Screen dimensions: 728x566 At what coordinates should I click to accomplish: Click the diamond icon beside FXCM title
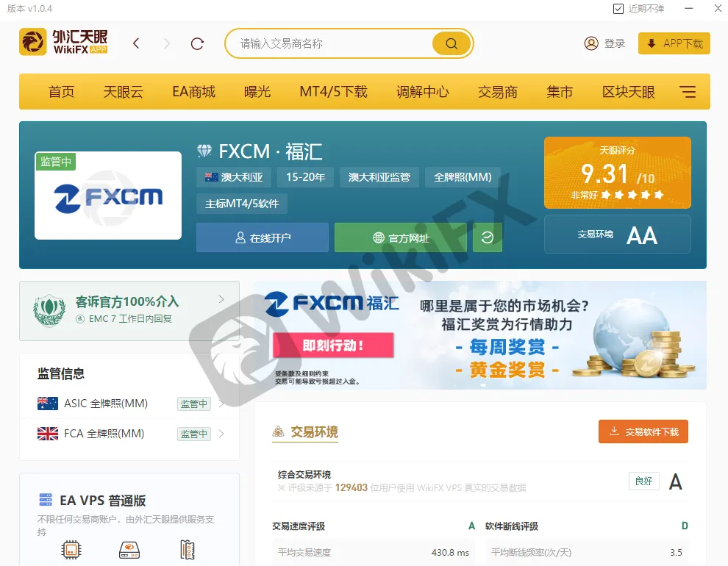click(x=204, y=151)
